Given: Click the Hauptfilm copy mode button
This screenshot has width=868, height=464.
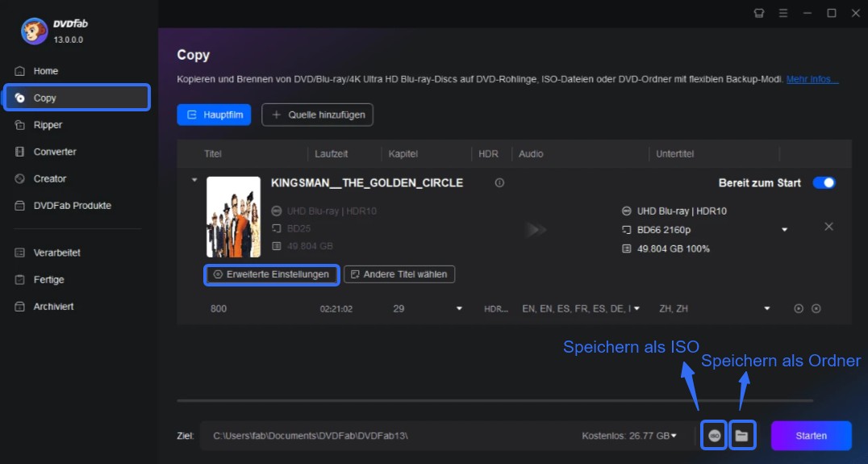Looking at the screenshot, I should point(214,115).
